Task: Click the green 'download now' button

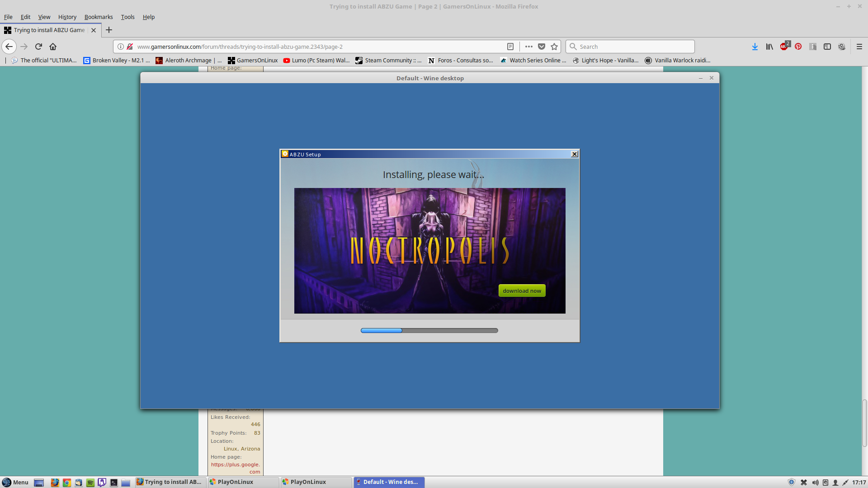Action: [522, 291]
